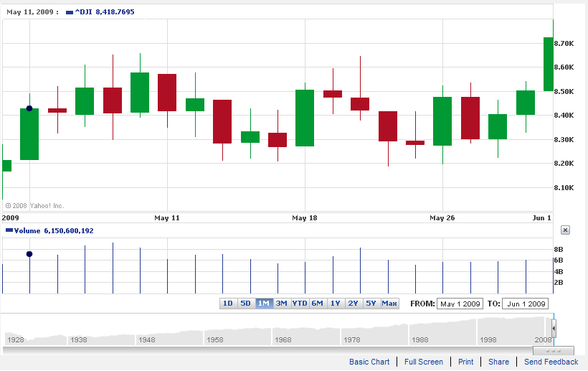Select the 1D time range
Image resolution: width=588 pixels, height=371 pixels.
pyautogui.click(x=227, y=304)
